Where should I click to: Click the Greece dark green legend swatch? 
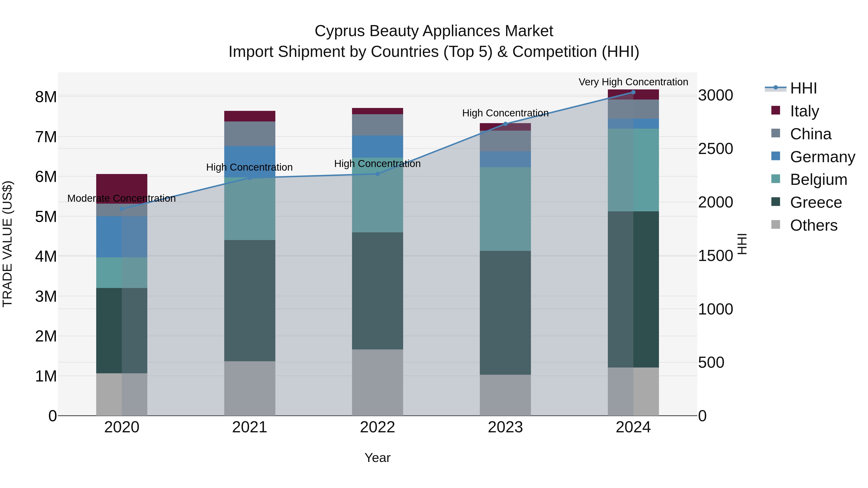(775, 202)
